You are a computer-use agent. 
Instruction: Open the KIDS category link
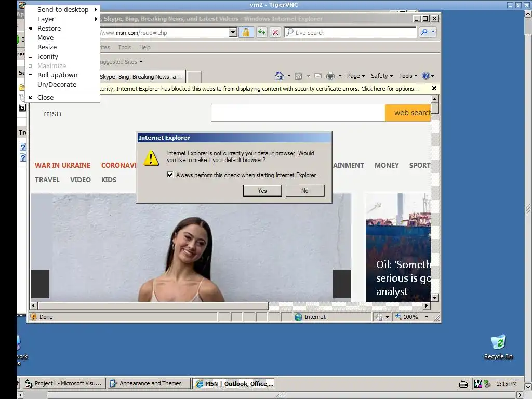109,180
